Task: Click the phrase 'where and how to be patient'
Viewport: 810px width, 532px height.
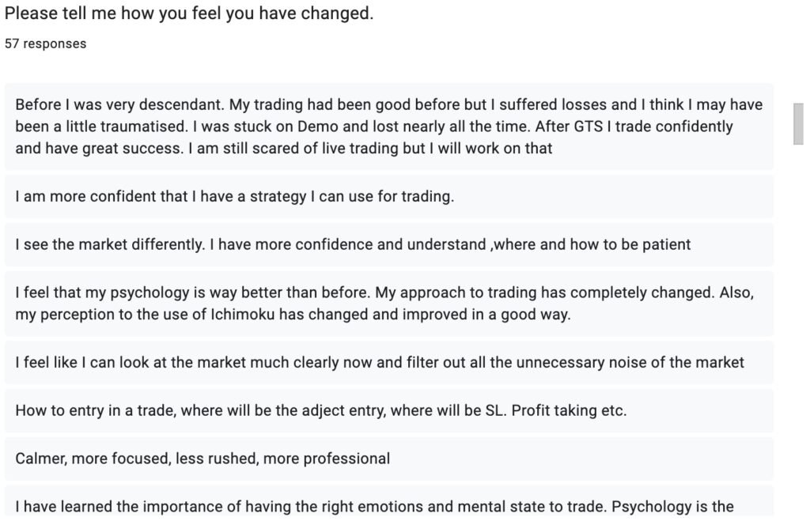Action: (x=592, y=244)
